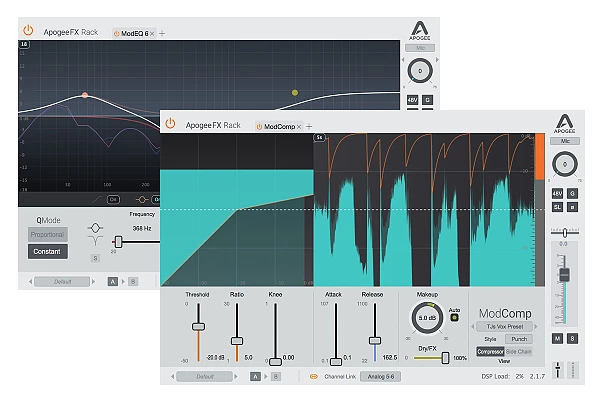Image resolution: width=600 pixels, height=400 pixels.
Task: Click the 5s time badge on compressor display
Action: click(320, 137)
